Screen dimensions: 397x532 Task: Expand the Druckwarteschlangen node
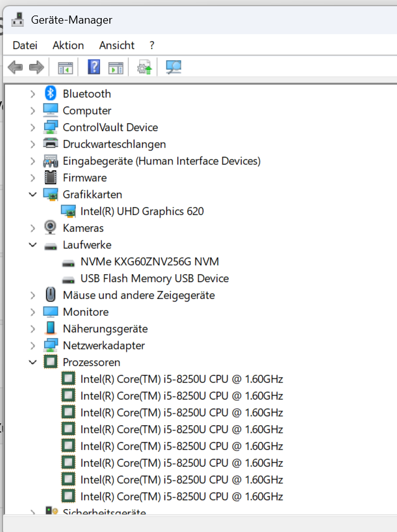(32, 144)
